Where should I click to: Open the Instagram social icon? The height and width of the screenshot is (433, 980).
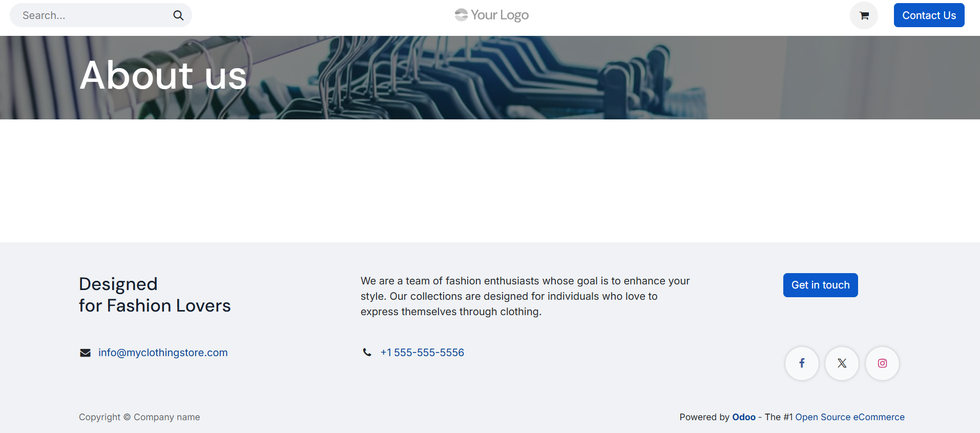[882, 363]
